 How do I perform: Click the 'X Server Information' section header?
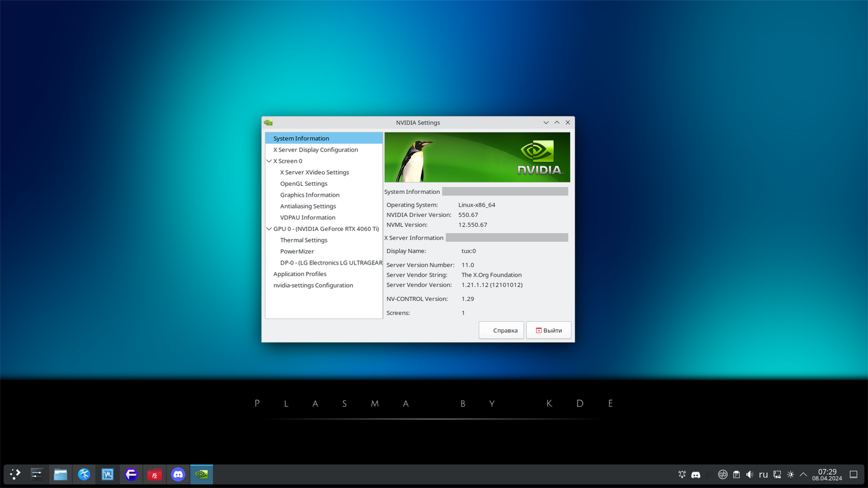tap(414, 238)
